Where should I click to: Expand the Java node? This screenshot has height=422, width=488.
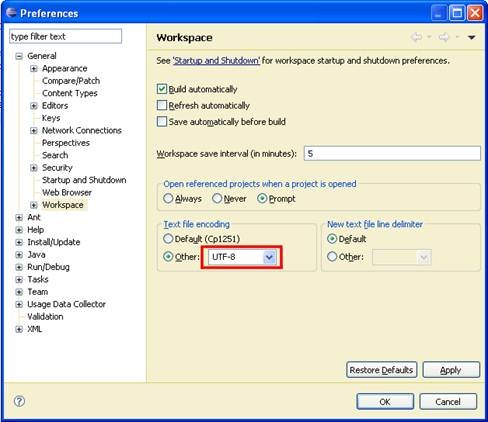(19, 255)
